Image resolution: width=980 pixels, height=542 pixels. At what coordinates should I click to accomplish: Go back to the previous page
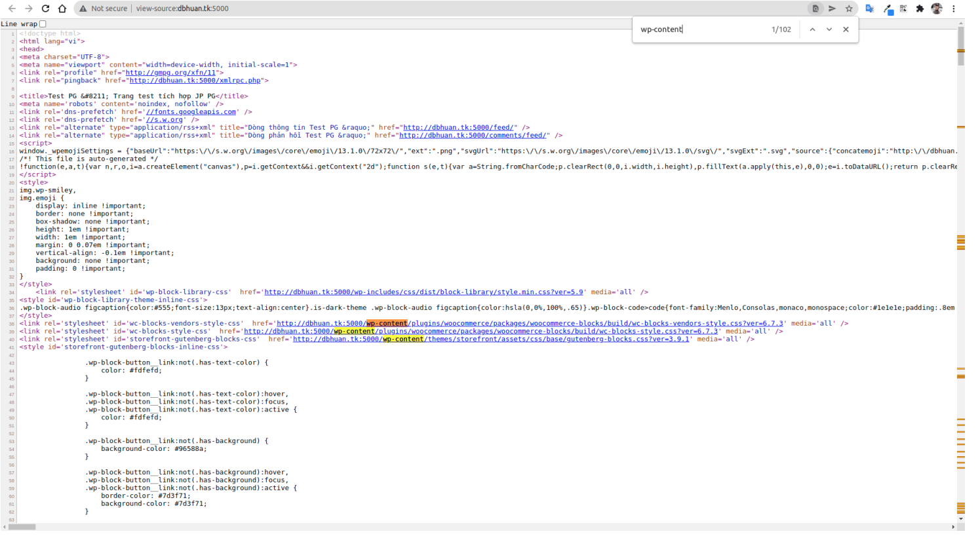click(12, 9)
